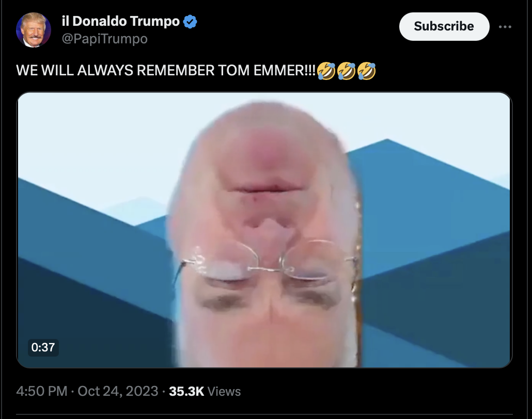This screenshot has height=419, width=532.
Task: Click the last laughing emoji in tweet
Action: (x=366, y=71)
